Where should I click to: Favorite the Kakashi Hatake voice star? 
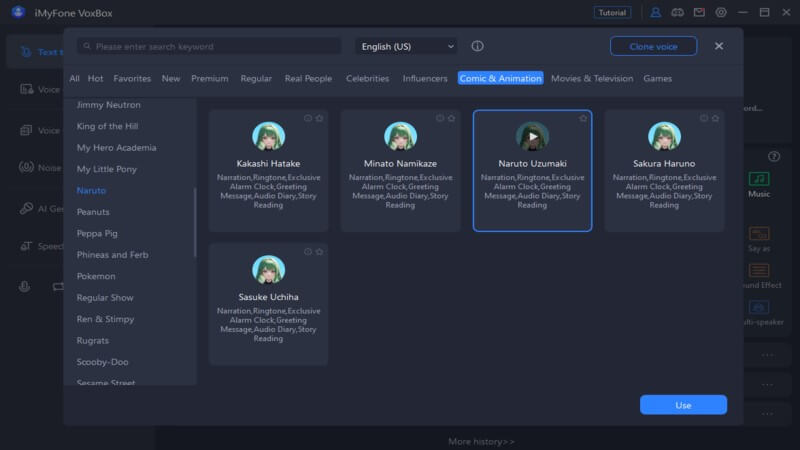(x=319, y=118)
